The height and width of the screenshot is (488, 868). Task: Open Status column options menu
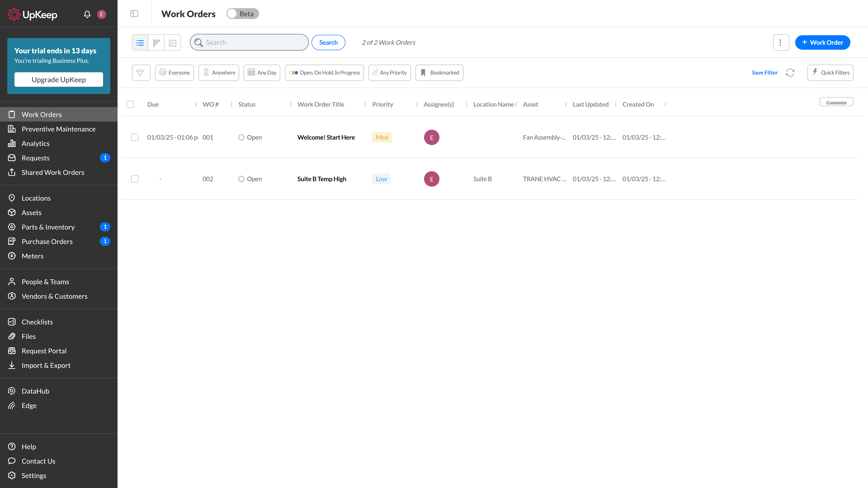[291, 104]
